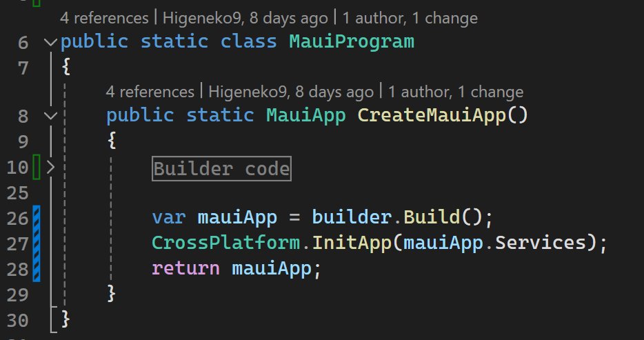Click the green change marker on line 10
Viewport: 644px width, 340px height.
tap(37, 168)
